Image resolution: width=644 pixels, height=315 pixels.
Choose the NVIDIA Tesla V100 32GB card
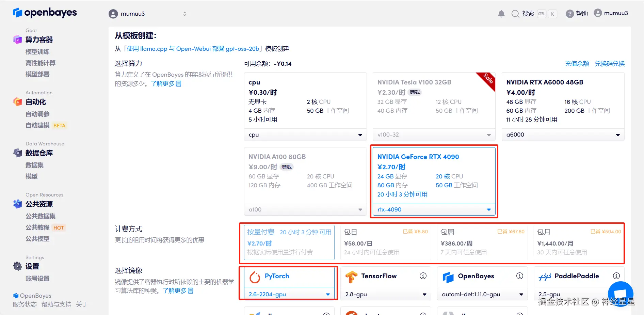pos(434,100)
